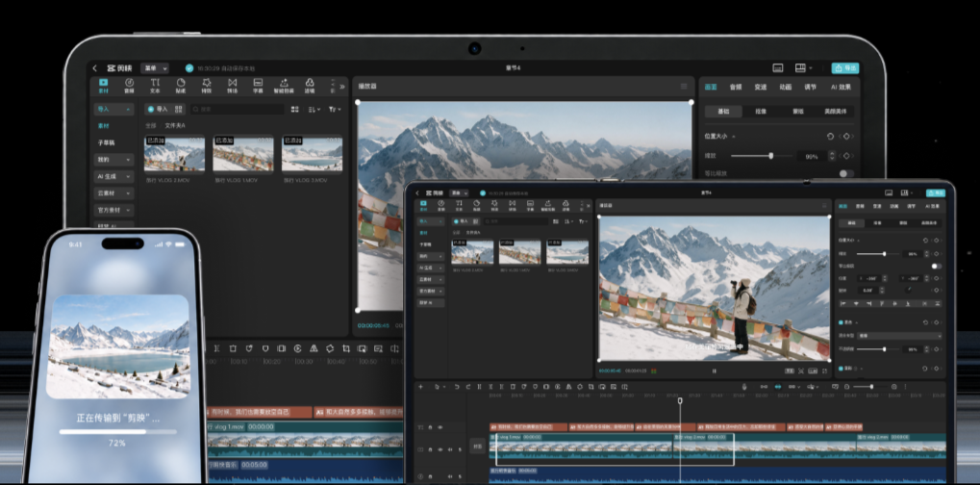Screen dimensions: 980x485
Task: Add keyframe for 缩放 scale on laptop
Action: (x=847, y=156)
